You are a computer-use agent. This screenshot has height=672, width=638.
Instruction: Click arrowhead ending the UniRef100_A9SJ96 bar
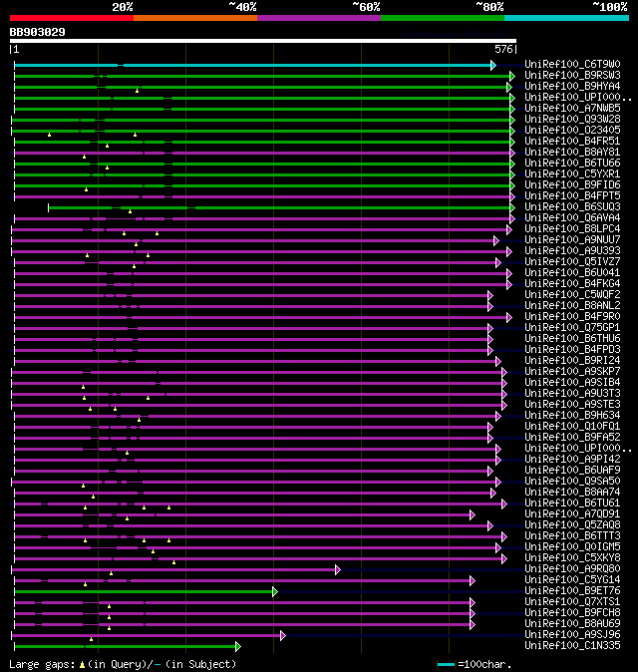[x=283, y=635]
